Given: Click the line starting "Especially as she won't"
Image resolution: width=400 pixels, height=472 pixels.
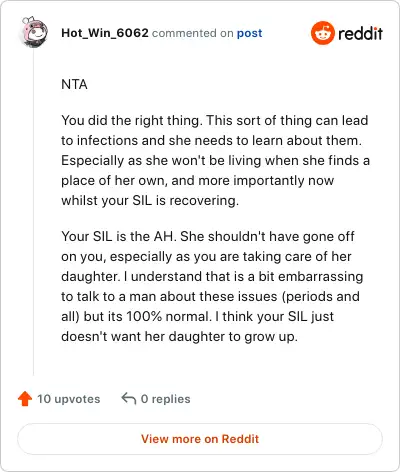Looking at the screenshot, I should [x=215, y=160].
